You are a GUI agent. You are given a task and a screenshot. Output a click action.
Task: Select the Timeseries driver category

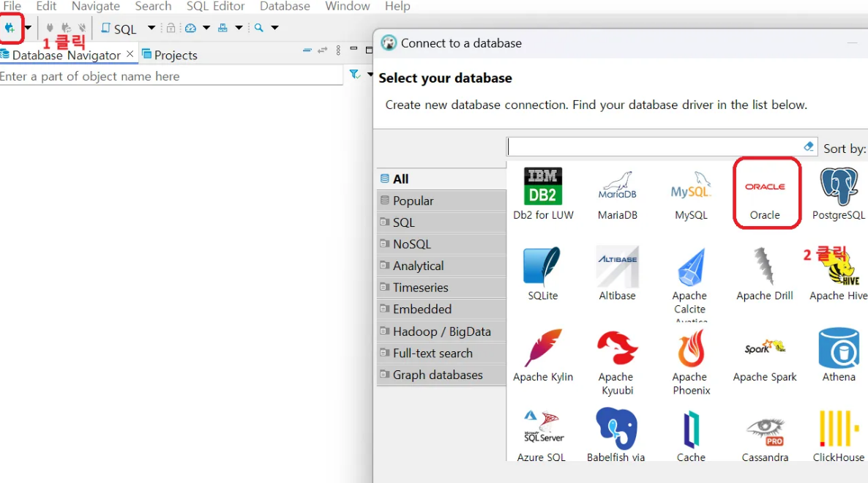pos(441,287)
